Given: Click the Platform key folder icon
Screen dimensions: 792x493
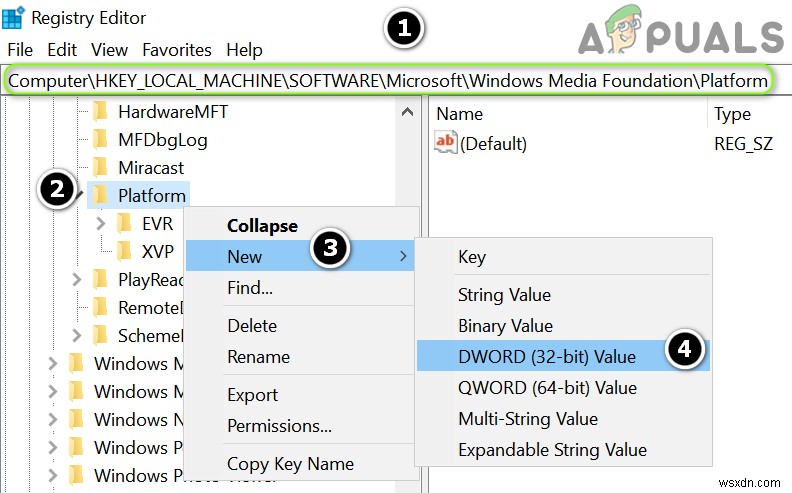Looking at the screenshot, I should [x=100, y=195].
